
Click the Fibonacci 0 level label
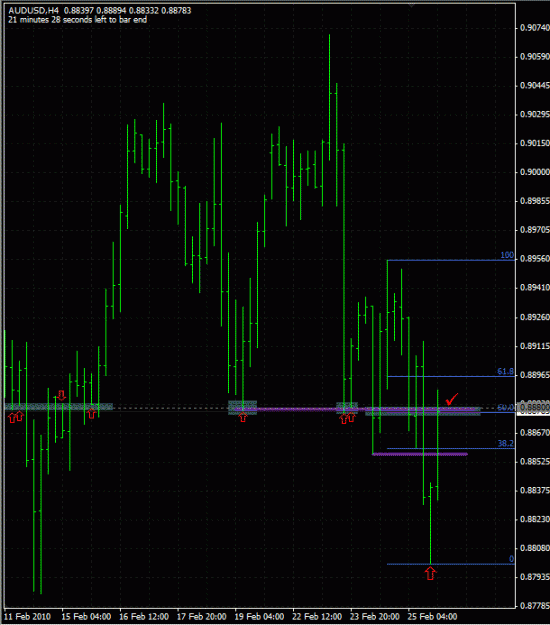[511, 559]
